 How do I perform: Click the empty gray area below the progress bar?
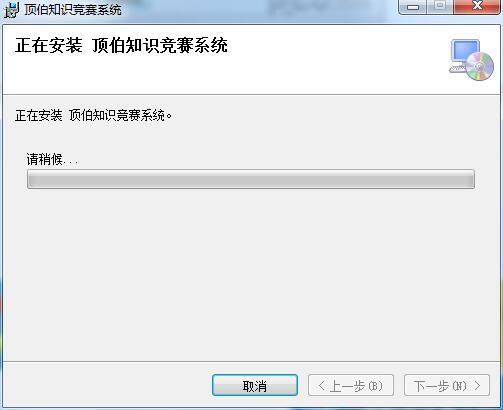coord(251,273)
